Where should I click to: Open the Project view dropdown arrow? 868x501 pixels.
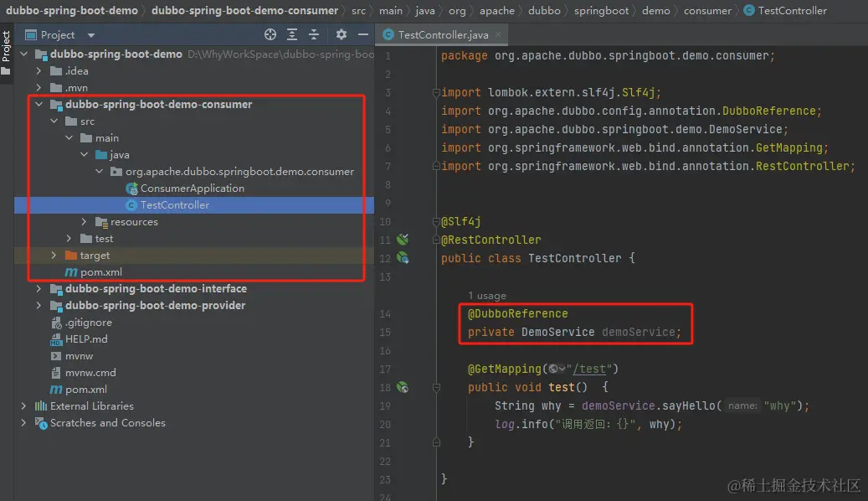click(x=91, y=35)
